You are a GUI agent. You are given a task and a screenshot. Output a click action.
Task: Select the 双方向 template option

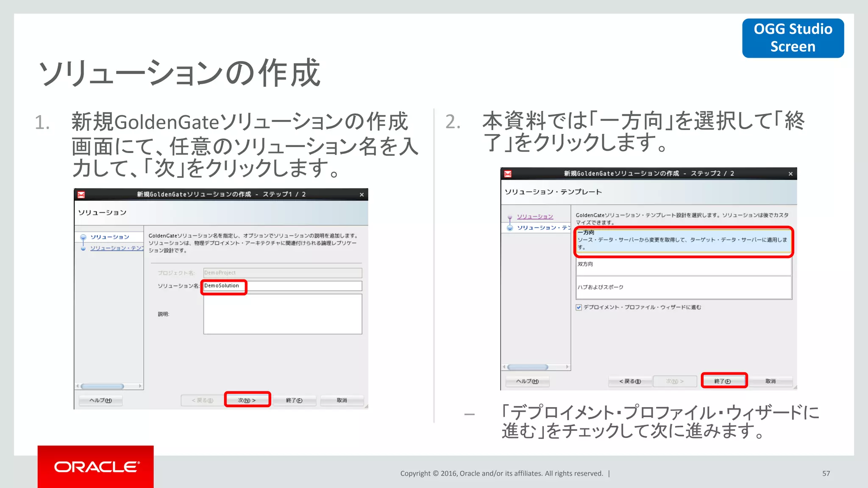(x=683, y=266)
